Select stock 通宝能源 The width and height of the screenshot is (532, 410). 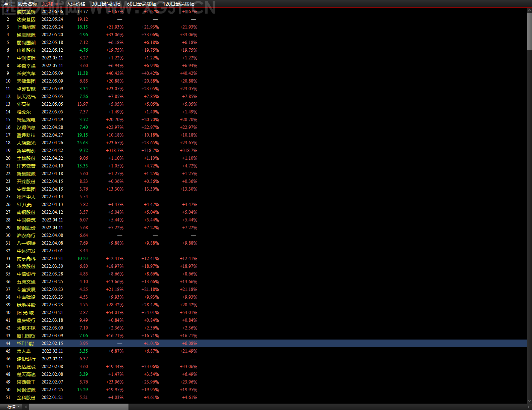click(26, 35)
